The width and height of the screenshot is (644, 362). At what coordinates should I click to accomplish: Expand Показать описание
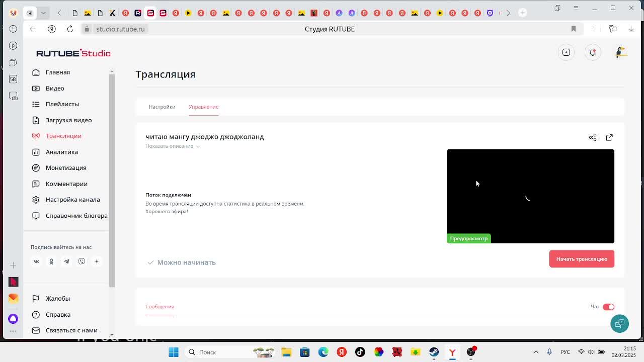click(x=173, y=146)
